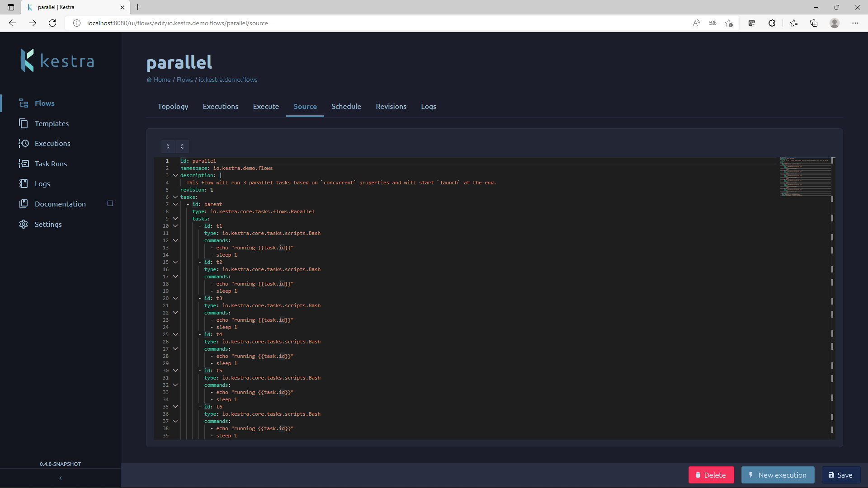
Task: Open the Logs sidebar icon
Action: [24, 183]
